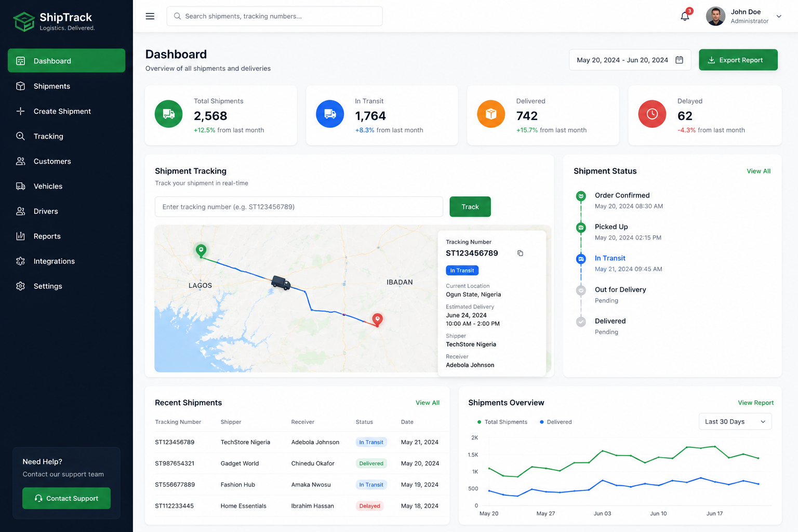Click the search magnifier icon
Image resolution: width=798 pixels, height=532 pixels.
click(177, 16)
